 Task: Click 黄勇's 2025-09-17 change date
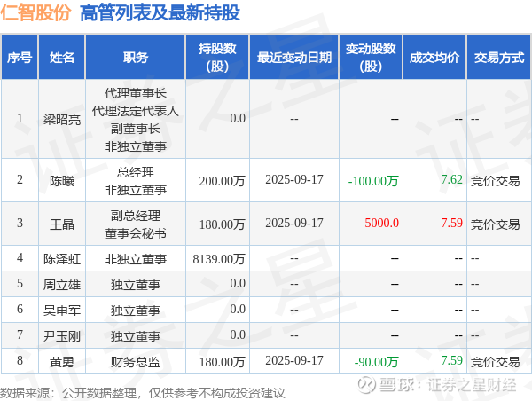pyautogui.click(x=294, y=360)
